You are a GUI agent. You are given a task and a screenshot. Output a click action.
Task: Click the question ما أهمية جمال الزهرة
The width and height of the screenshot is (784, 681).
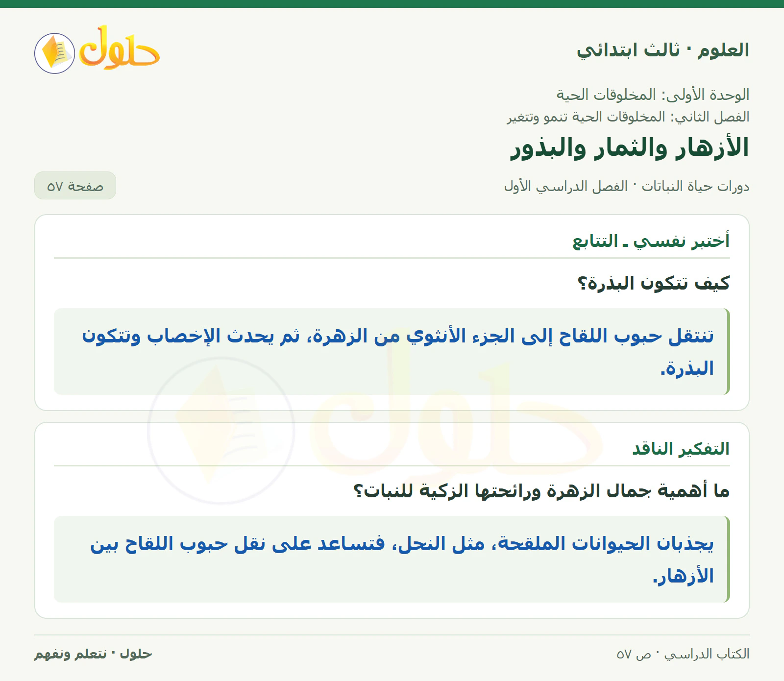[541, 491]
